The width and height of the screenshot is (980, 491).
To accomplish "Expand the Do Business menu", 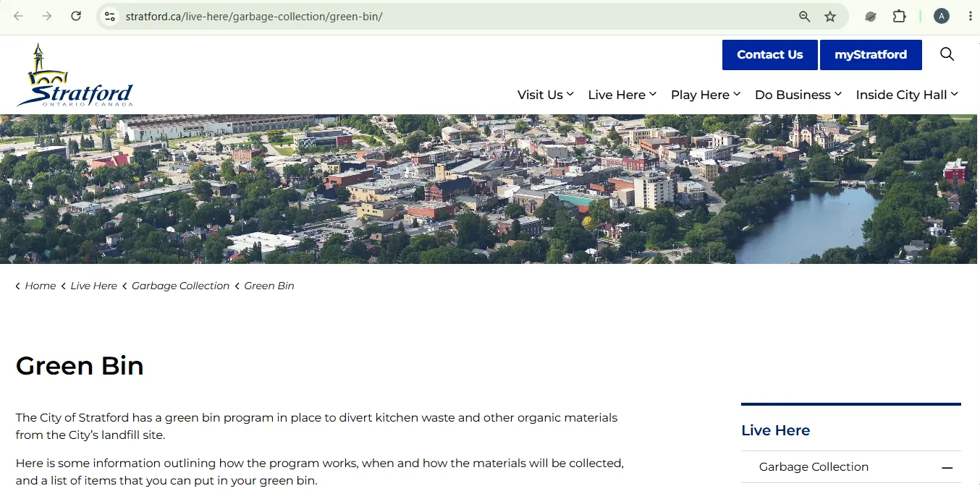I will pos(798,95).
